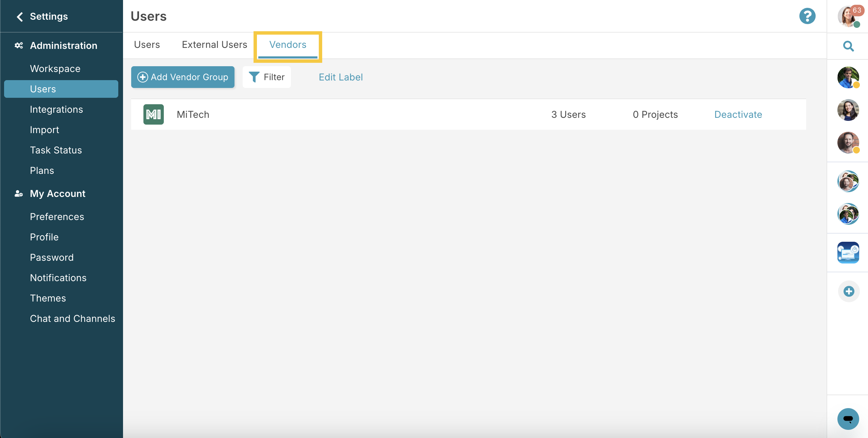
Task: Click the plus button in the right rail
Action: (848, 291)
